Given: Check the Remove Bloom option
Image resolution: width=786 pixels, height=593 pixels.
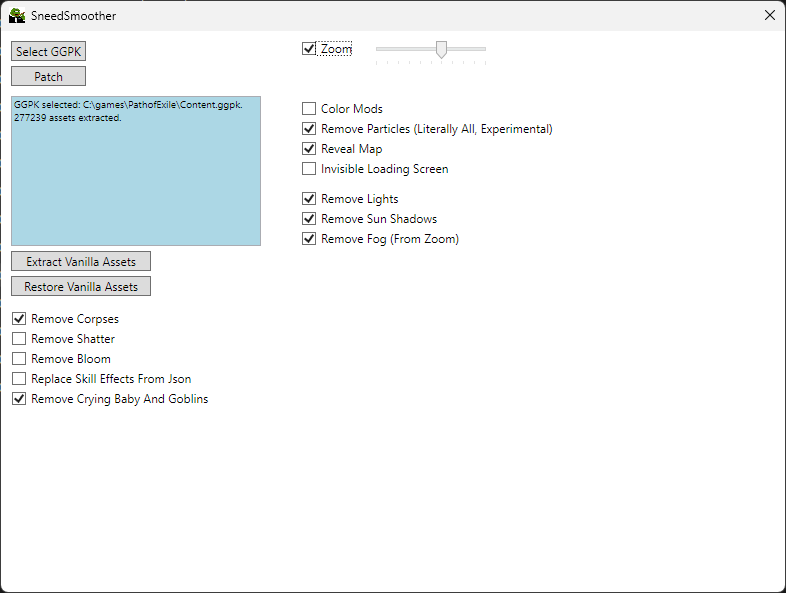Looking at the screenshot, I should pos(19,359).
